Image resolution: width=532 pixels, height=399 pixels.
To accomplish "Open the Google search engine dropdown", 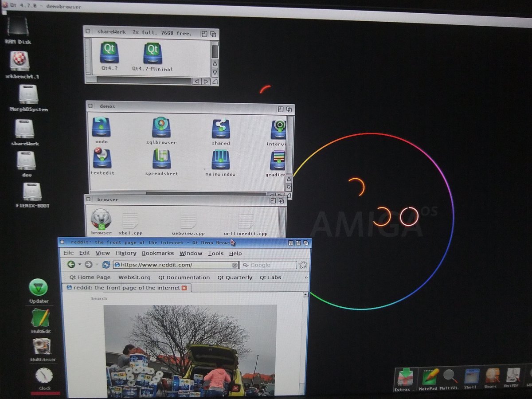I will 245,265.
